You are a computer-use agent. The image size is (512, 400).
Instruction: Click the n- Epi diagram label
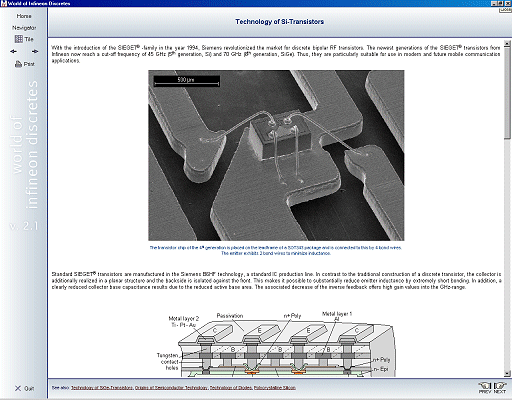[x=380, y=369]
